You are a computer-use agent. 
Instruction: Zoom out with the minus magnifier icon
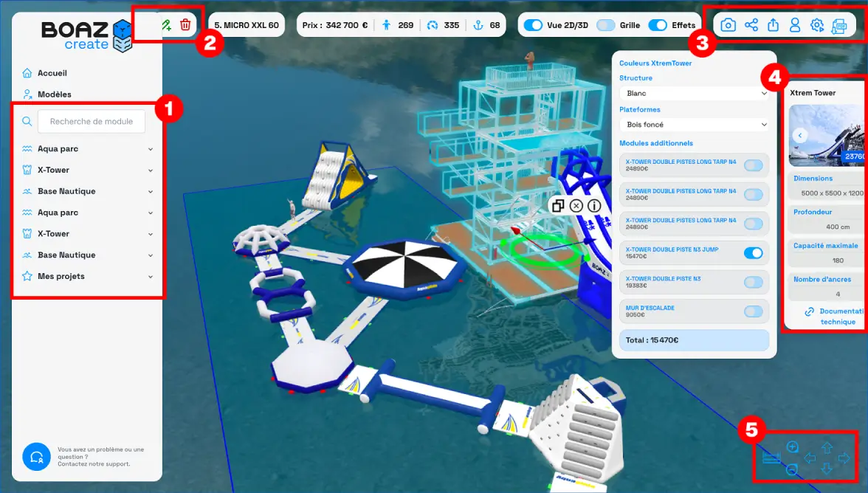(x=792, y=470)
